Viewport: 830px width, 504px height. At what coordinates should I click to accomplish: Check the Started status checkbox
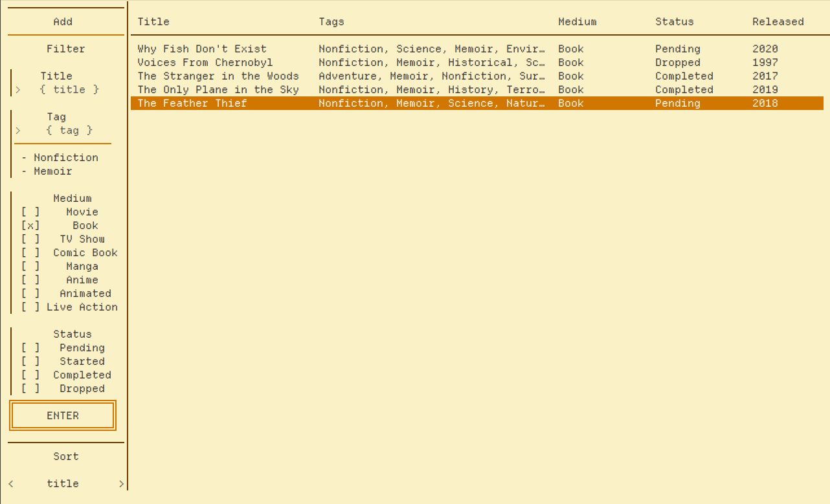tap(30, 361)
